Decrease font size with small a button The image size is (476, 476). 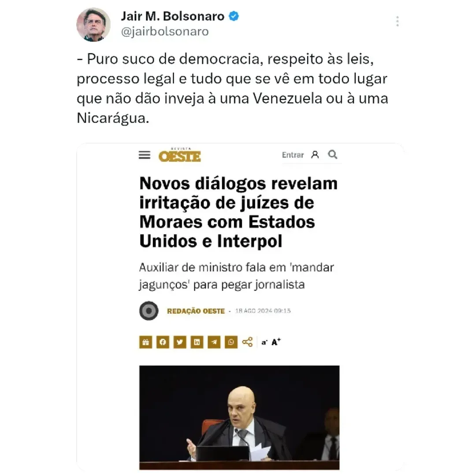point(264,342)
